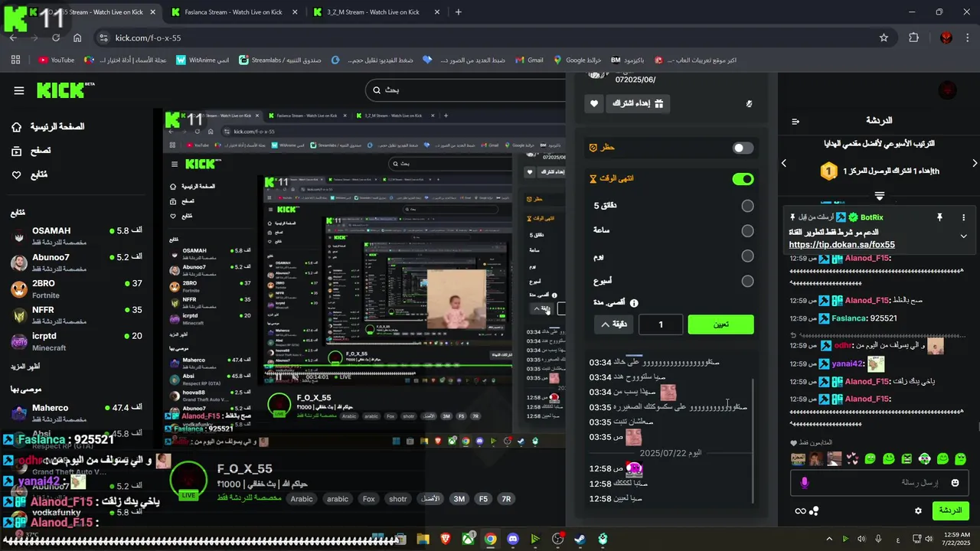
Task: Open the Kick hamburger menu
Action: [x=19, y=90]
